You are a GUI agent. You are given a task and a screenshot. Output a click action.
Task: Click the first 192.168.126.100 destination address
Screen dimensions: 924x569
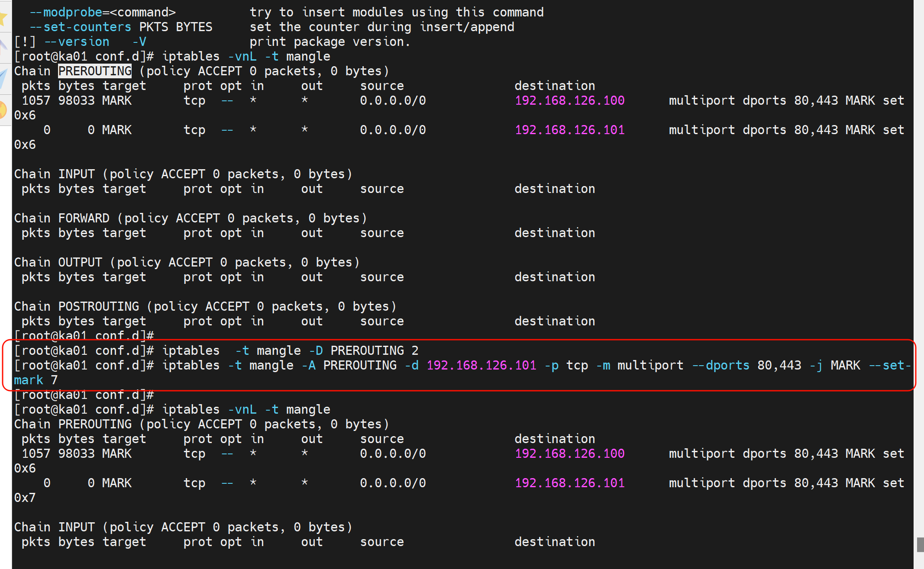pos(569,100)
